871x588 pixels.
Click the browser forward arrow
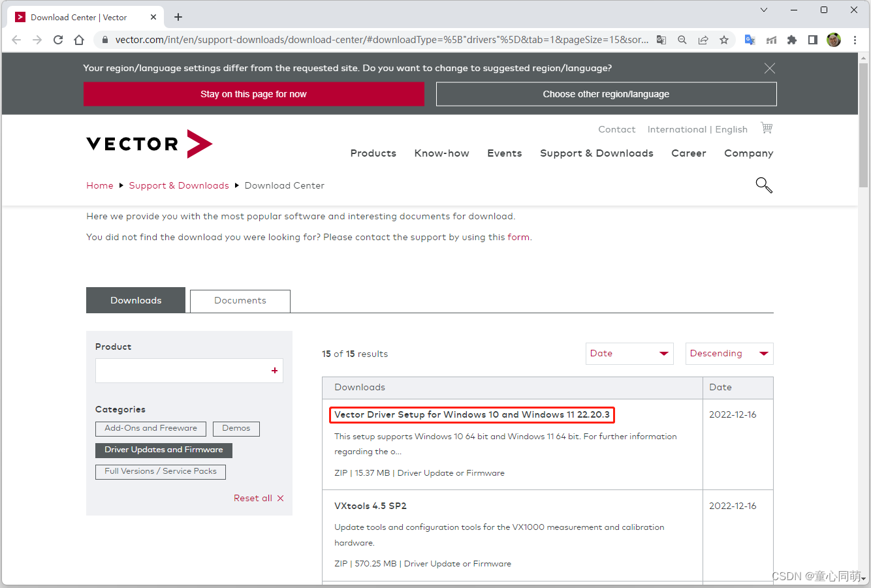pos(37,40)
